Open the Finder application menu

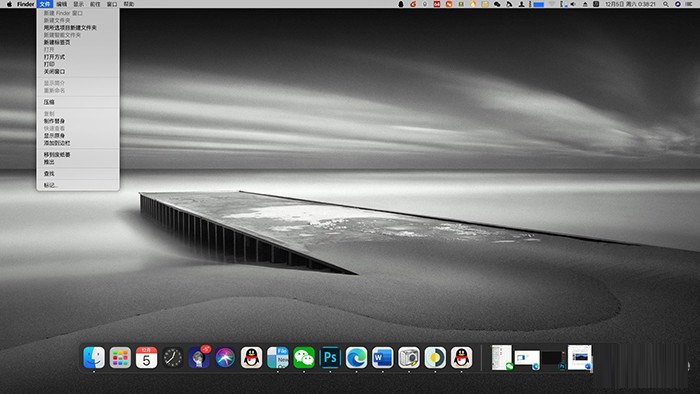point(25,4)
